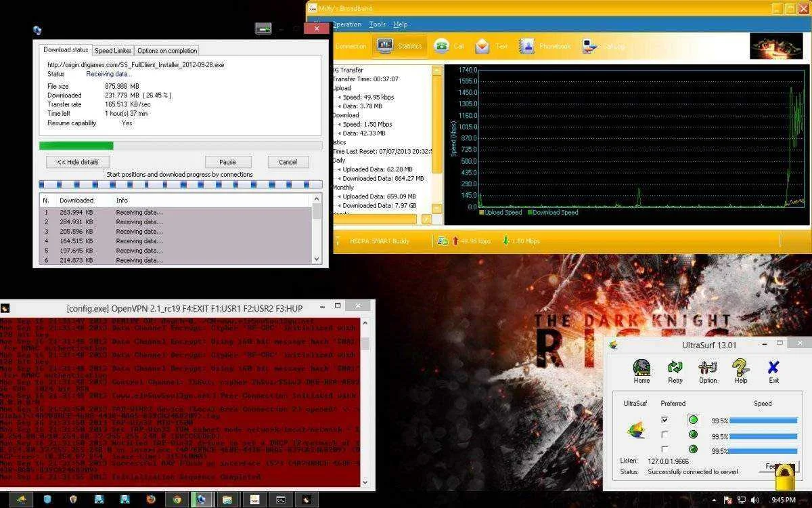Click the download manager title icon
812x508 pixels.
(37, 30)
